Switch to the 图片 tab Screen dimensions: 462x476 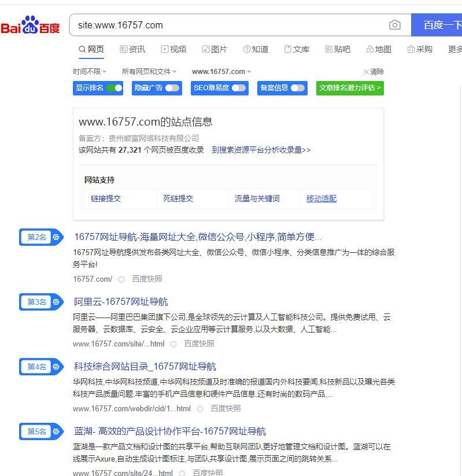[215, 49]
